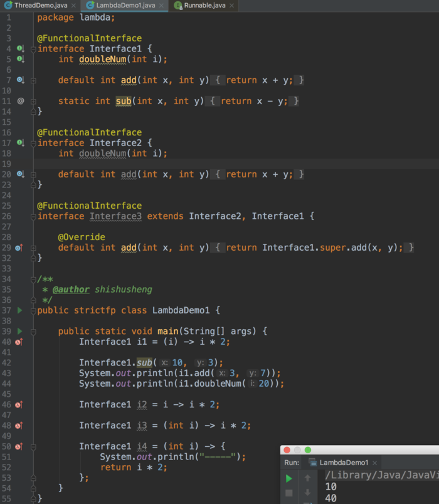Expand folded add override on line 29

pyautogui.click(x=33, y=248)
